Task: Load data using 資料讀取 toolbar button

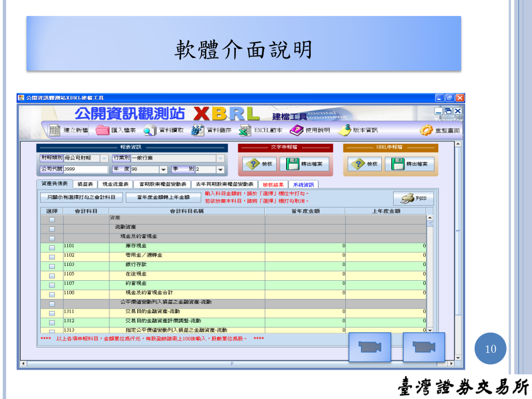Action: tap(164, 130)
